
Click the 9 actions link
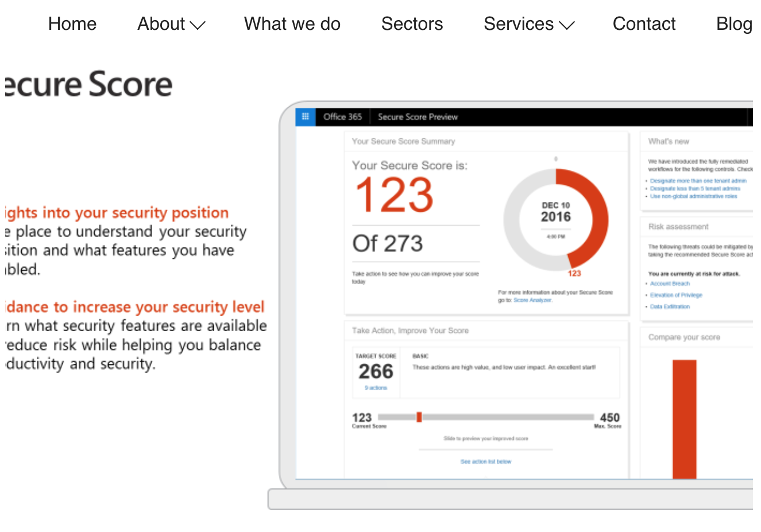pos(375,388)
